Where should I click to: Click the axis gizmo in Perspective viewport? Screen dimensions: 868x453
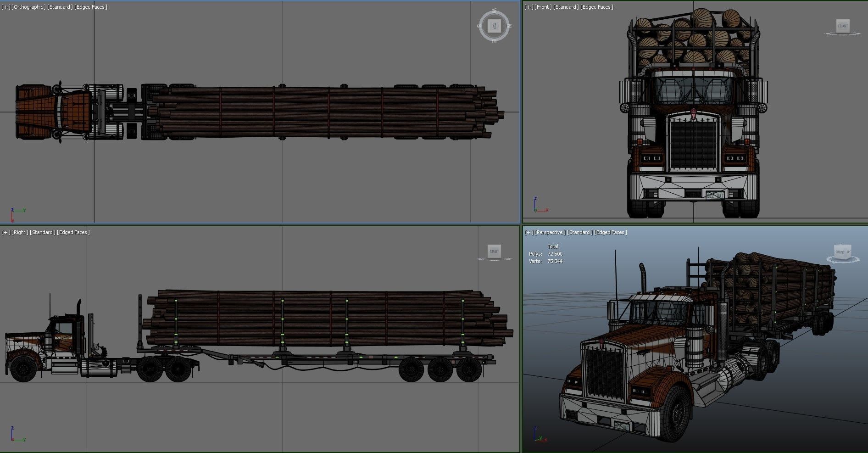click(540, 434)
